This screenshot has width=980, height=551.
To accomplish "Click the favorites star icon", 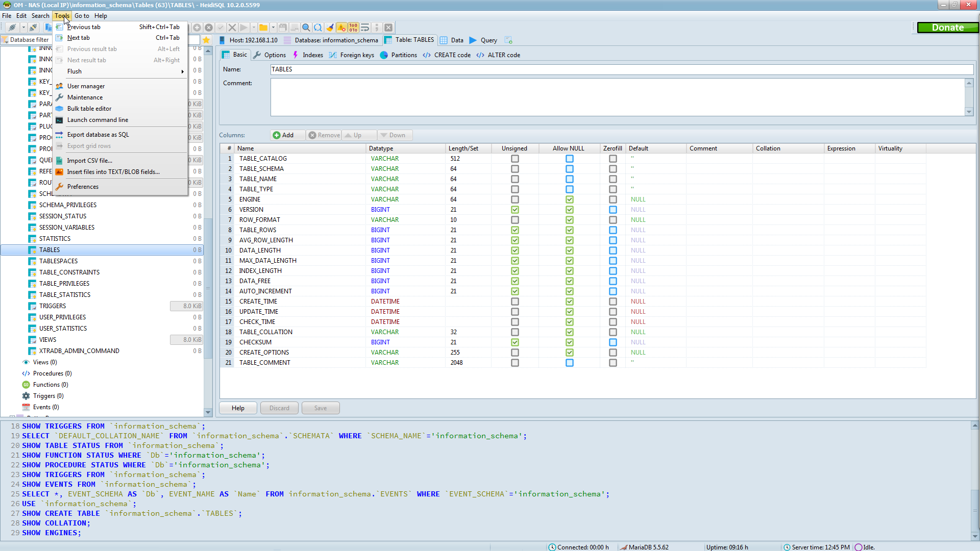I will pos(206,40).
